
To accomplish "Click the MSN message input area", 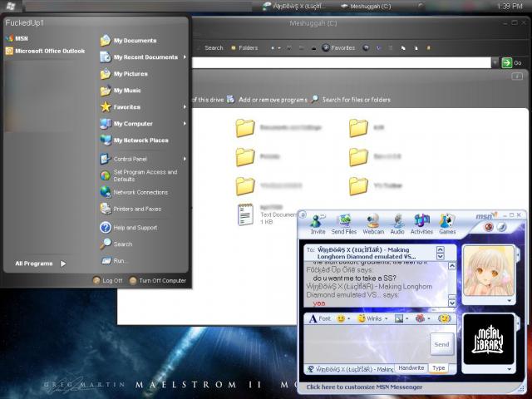I will point(367,343).
